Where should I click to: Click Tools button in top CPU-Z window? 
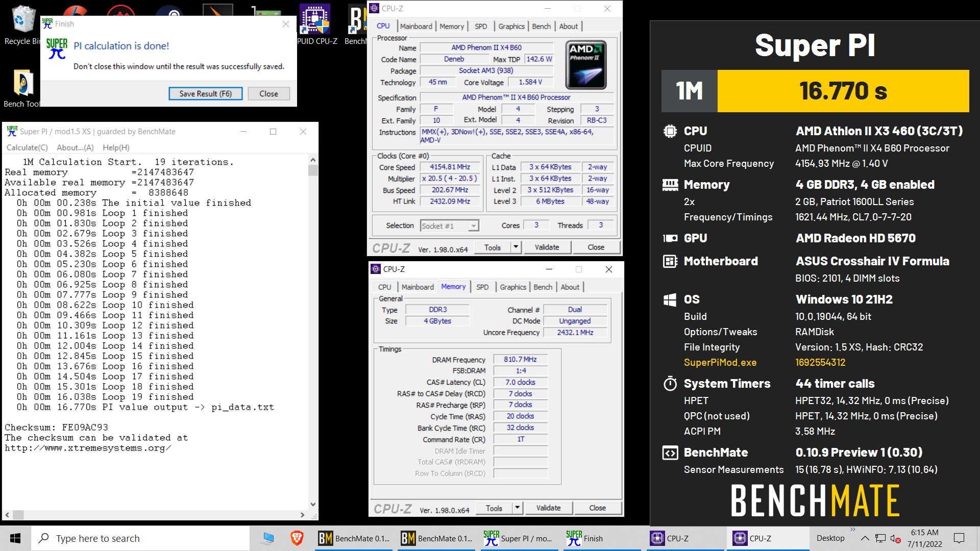(x=493, y=247)
